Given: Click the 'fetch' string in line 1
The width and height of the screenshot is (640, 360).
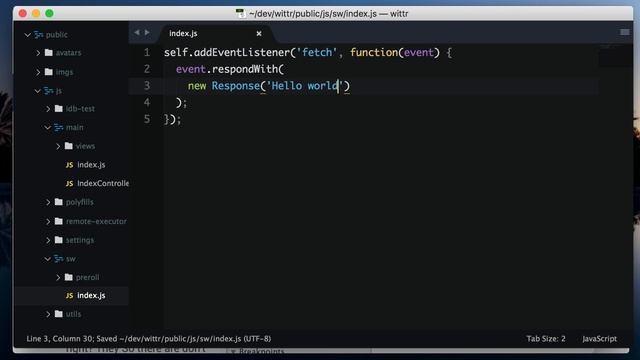Looking at the screenshot, I should [x=317, y=53].
